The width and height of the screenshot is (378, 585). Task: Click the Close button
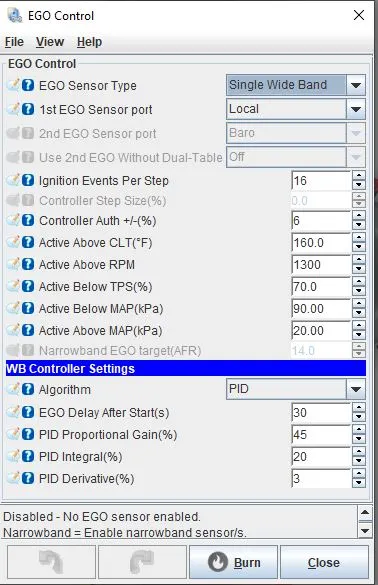(324, 562)
